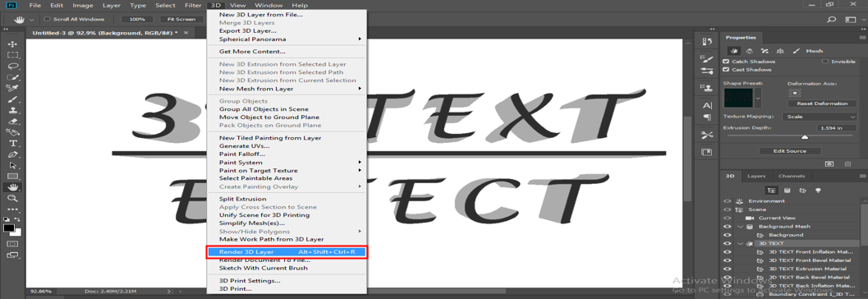Change screen mode icon at toolbar bottom

click(13, 255)
